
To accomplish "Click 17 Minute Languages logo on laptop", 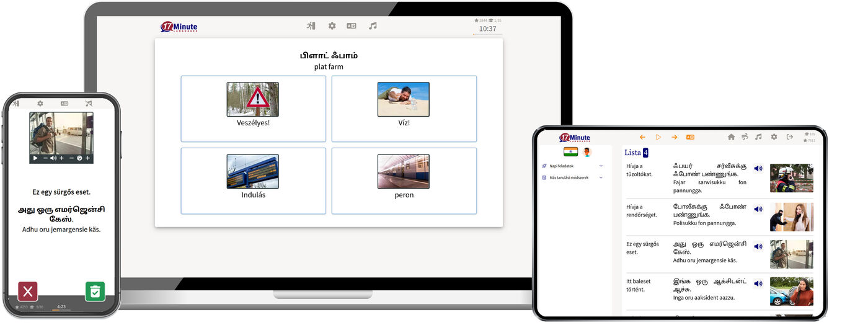I will pos(179,27).
